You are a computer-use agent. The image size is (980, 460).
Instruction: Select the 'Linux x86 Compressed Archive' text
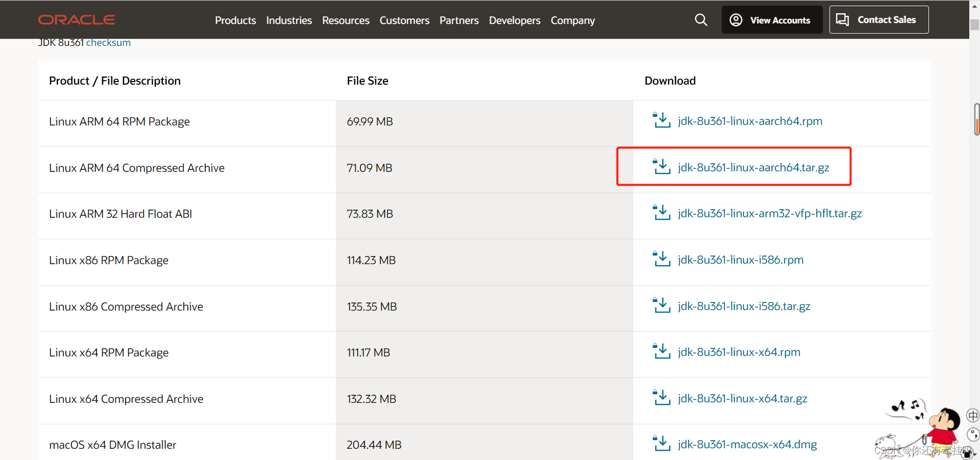[126, 306]
